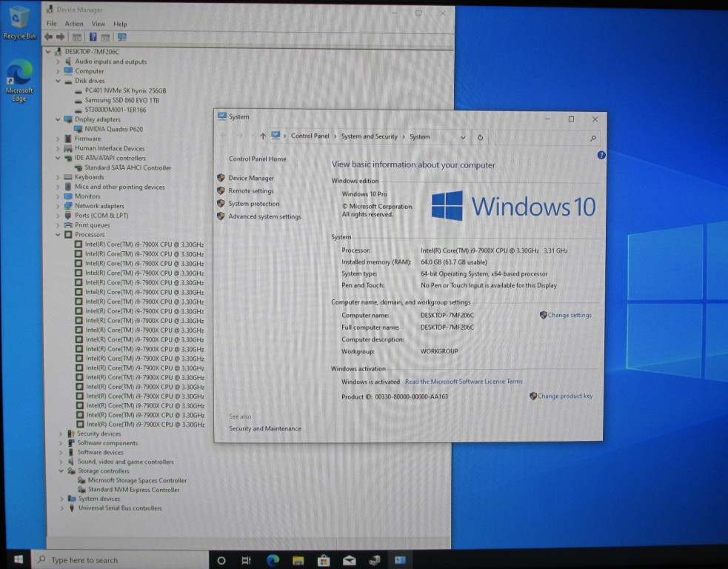Click the blue help icon in System window
Screen dimensions: 728x569
click(x=601, y=155)
